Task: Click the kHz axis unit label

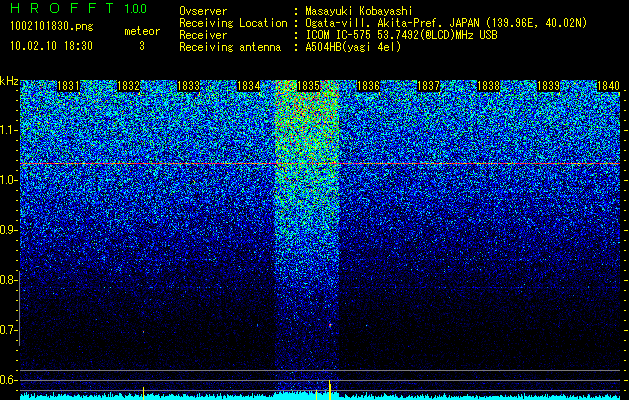Action: click(9, 81)
